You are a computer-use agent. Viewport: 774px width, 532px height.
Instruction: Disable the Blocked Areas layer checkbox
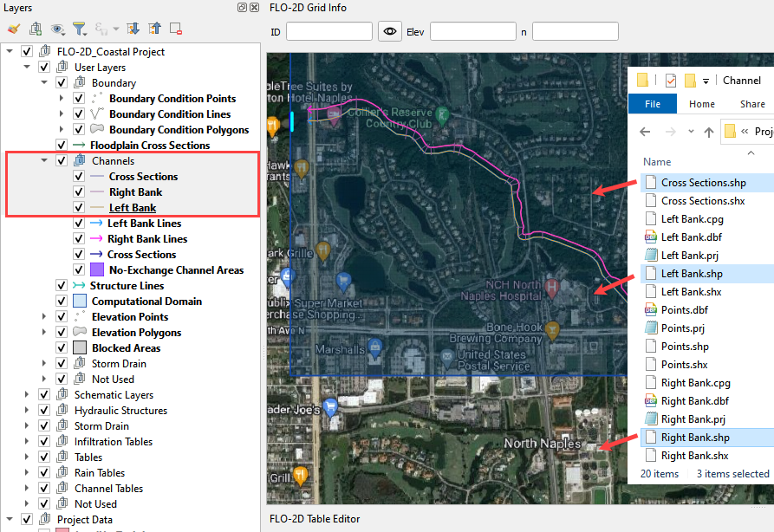[62, 348]
